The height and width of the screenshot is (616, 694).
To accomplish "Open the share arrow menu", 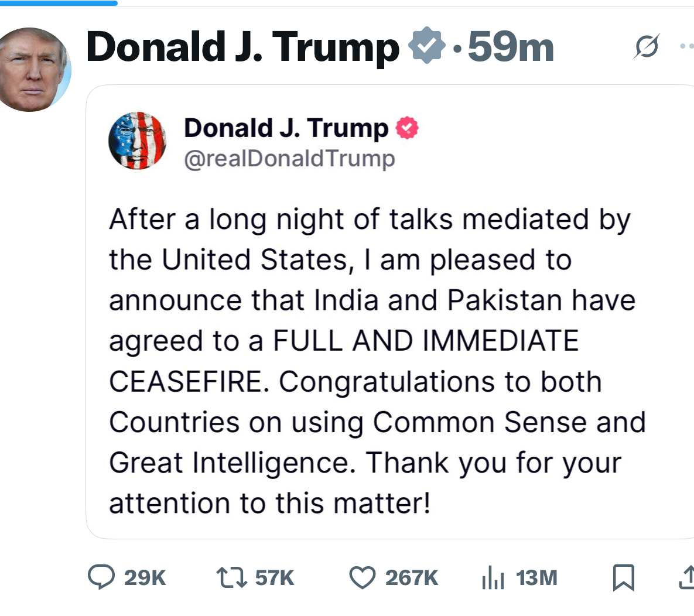I will (686, 577).
